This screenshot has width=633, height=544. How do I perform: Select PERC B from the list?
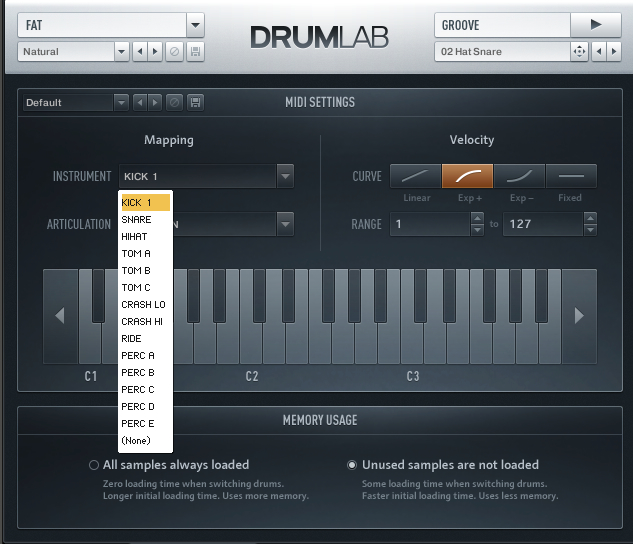145,372
